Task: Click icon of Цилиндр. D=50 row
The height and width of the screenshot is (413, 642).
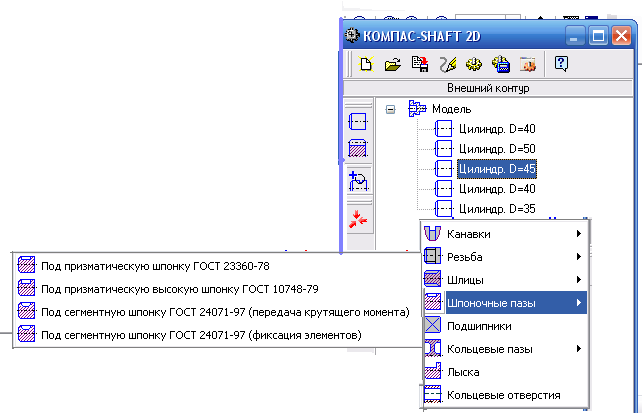Action: coord(443,149)
